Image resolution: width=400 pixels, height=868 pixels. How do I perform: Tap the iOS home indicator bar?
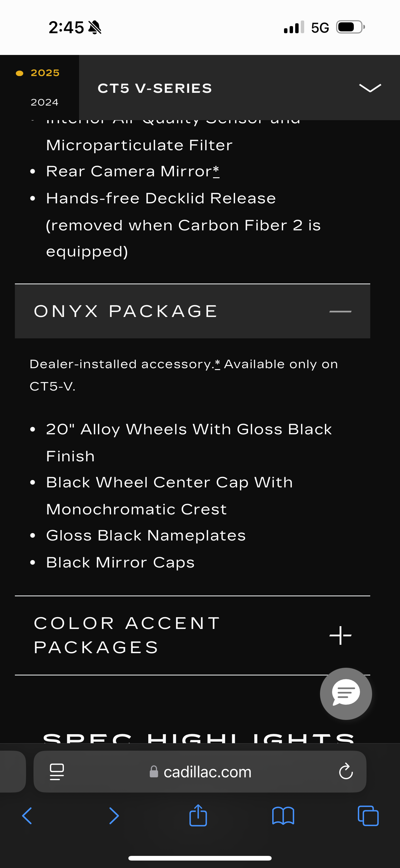[200, 858]
